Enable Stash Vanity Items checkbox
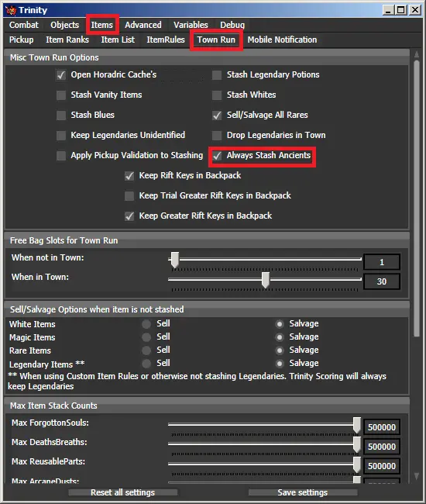426x504 pixels. coord(61,95)
